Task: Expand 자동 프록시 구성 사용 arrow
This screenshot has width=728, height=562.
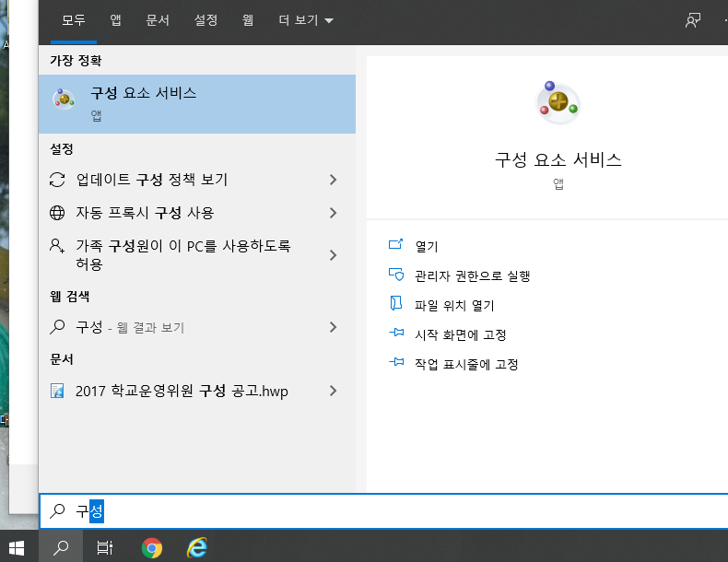Action: [333, 213]
